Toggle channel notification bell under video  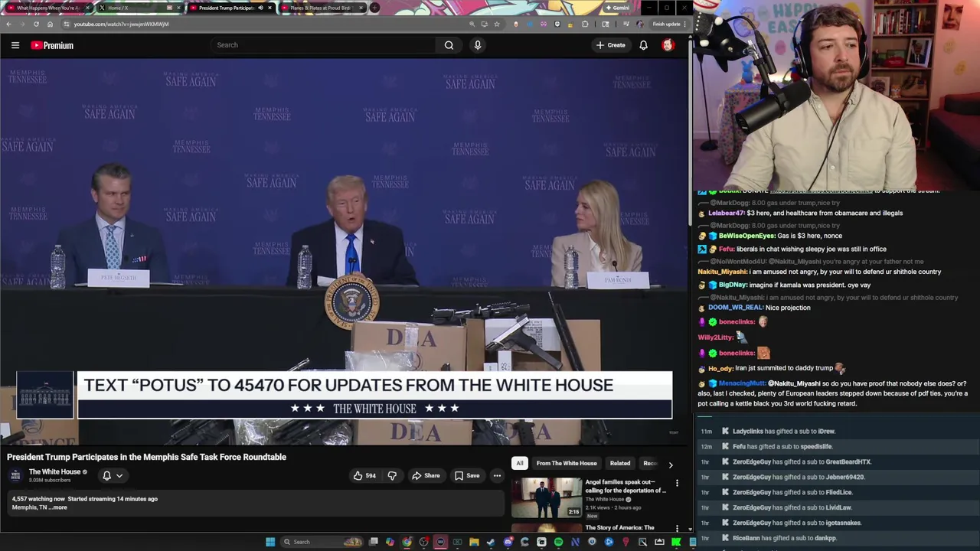click(107, 475)
